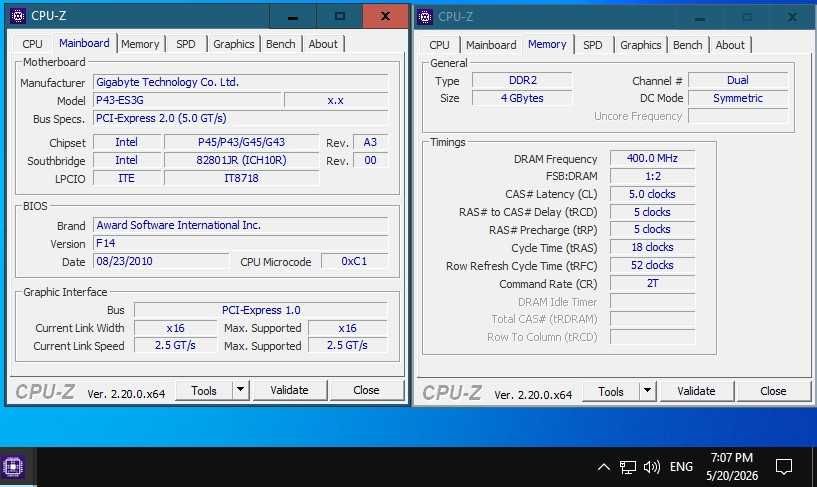Screen dimensions: 817x487
Task: Open Graphics tab in left window
Action: coord(233,44)
